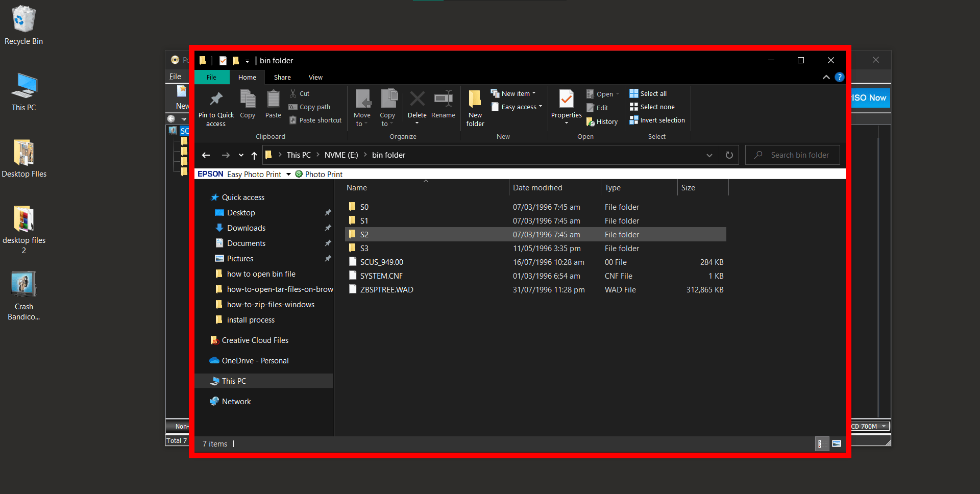Switch to the Share tab
The height and width of the screenshot is (494, 980).
click(282, 77)
